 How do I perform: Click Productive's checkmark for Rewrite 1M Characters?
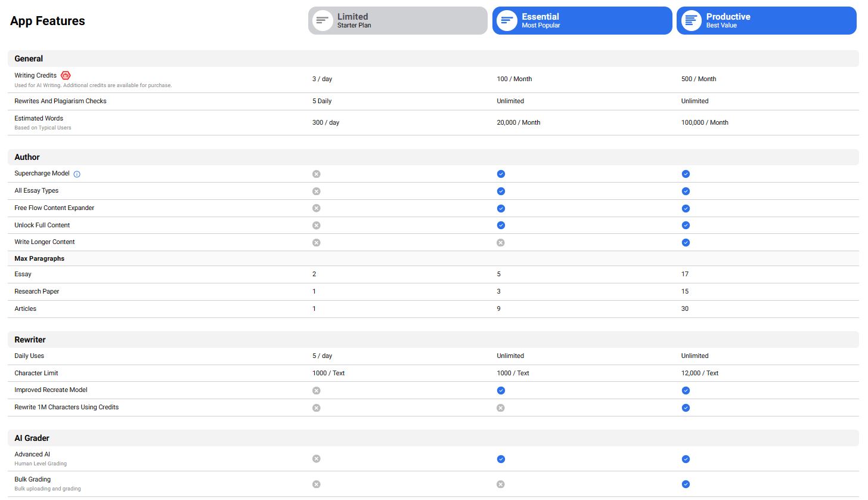tap(686, 408)
